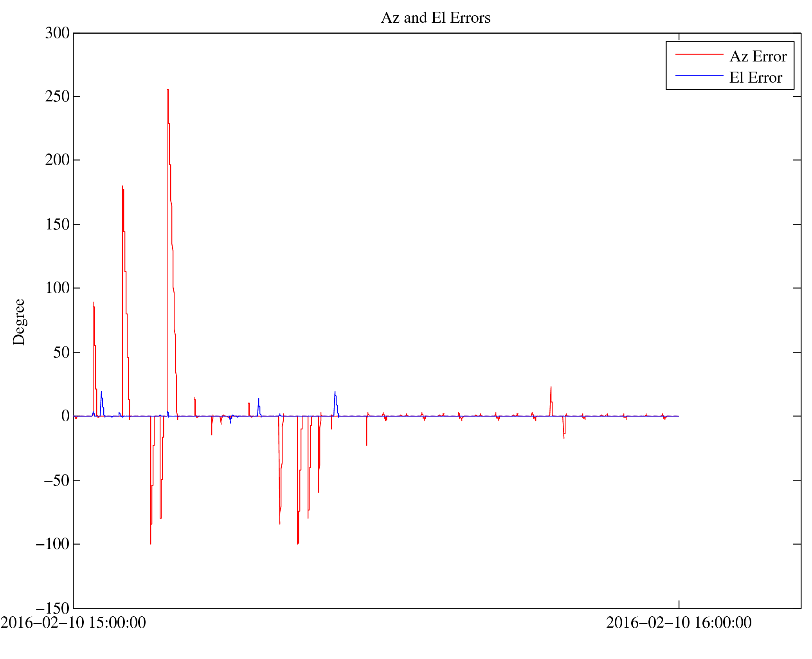The image size is (812, 659).
Task: Click the 'Az and El Errors' chart title
Action: [436, 18]
